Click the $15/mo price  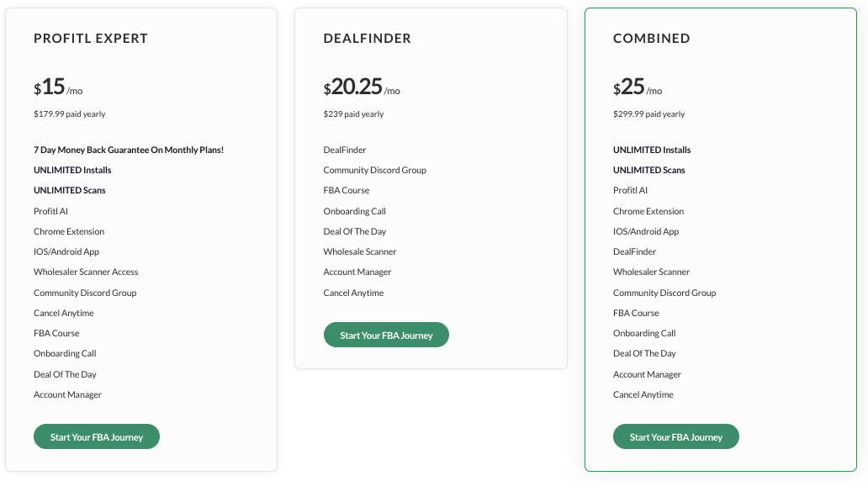coord(58,87)
